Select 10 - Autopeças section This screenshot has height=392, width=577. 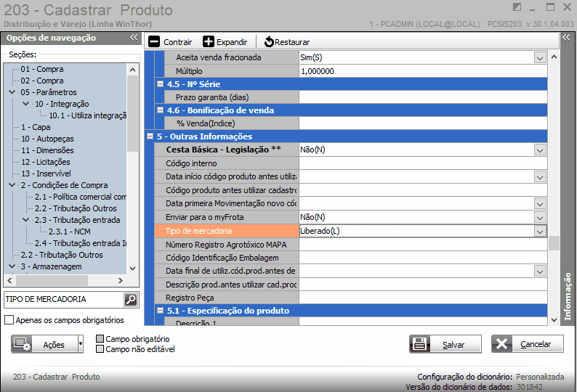[x=47, y=139]
